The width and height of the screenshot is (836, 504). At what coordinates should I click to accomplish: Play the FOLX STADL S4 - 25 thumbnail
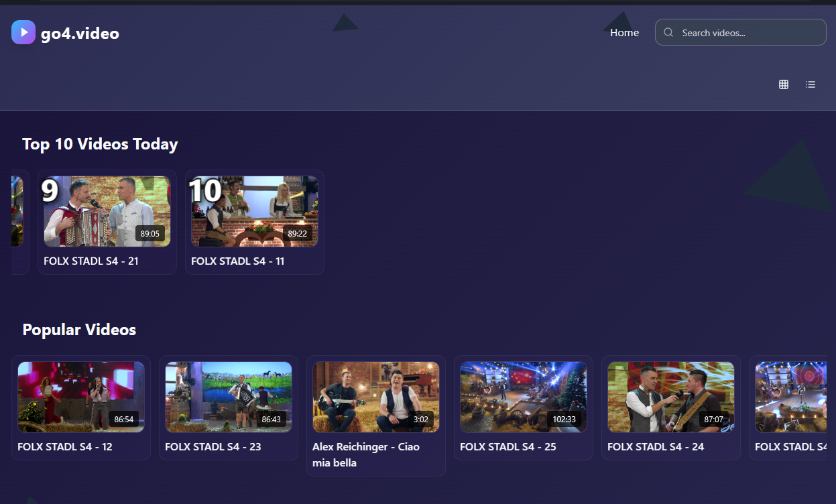pyautogui.click(x=524, y=397)
